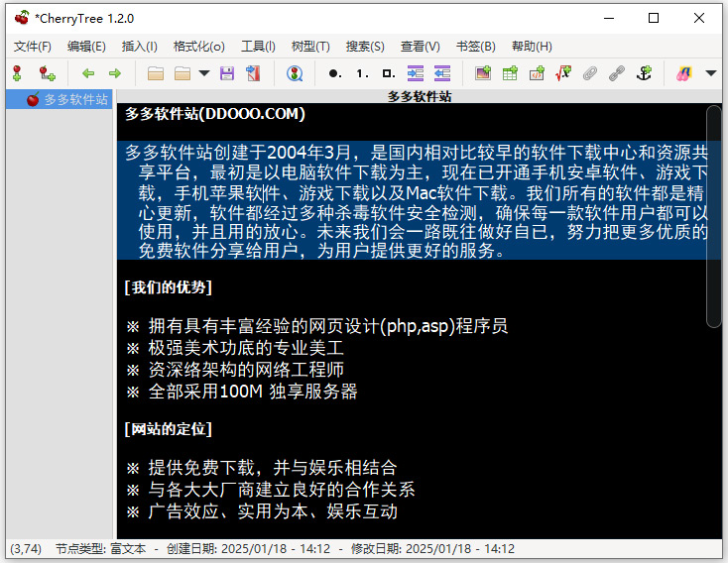Expand the recent documents dropdown arrow

(204, 73)
